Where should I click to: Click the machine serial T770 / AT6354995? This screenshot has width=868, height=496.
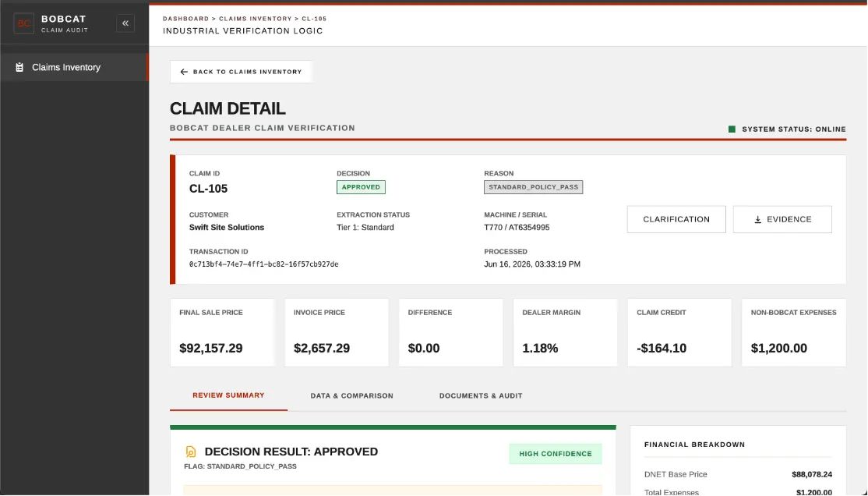(x=517, y=227)
